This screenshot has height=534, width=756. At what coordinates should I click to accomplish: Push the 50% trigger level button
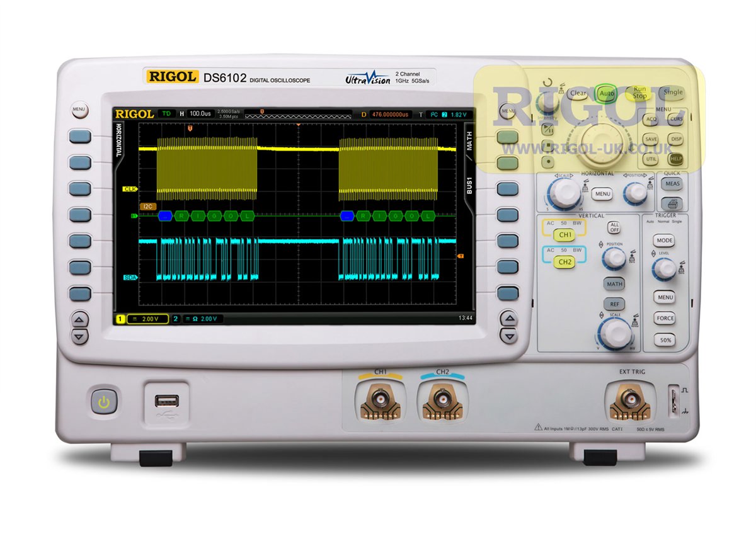click(x=665, y=340)
